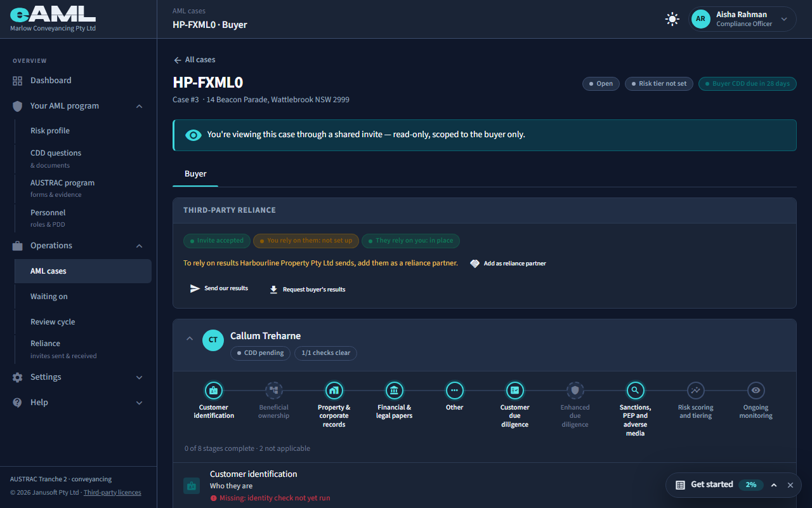Select Customer due diligence stage icon
This screenshot has width=812, height=508.
pyautogui.click(x=514, y=390)
